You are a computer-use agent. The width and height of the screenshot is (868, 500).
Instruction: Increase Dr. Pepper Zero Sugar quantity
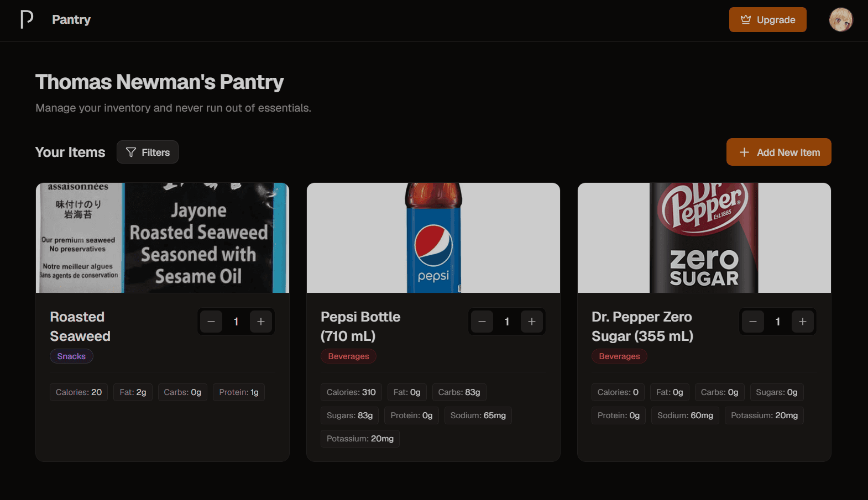click(x=803, y=322)
